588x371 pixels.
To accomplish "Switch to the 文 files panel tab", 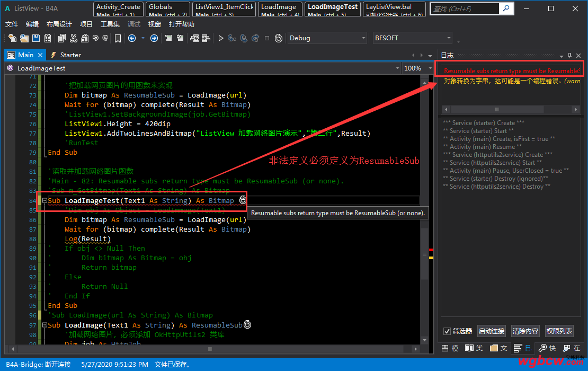I will click(x=498, y=348).
